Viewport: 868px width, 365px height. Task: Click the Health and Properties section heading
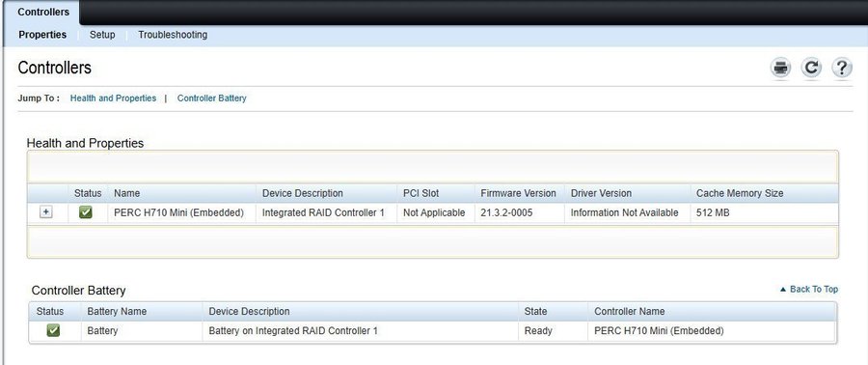85,143
